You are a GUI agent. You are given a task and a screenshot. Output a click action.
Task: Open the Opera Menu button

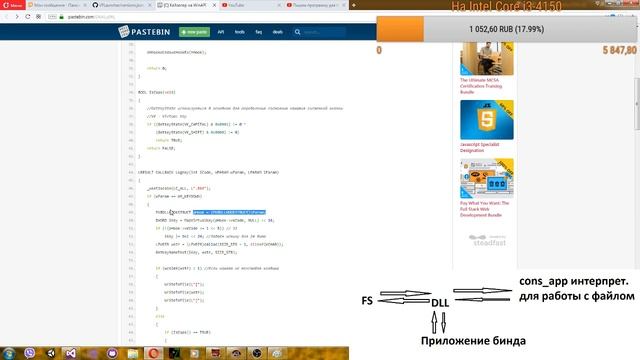point(13,5)
